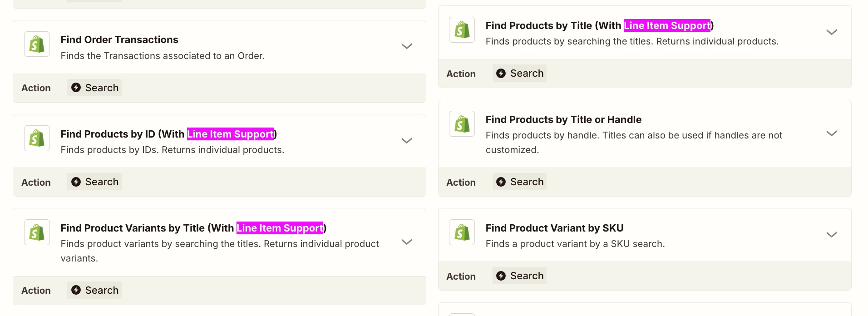Expand Find Products by Title (With Line Item Support) chevron
This screenshot has width=868, height=316.
[x=831, y=32]
